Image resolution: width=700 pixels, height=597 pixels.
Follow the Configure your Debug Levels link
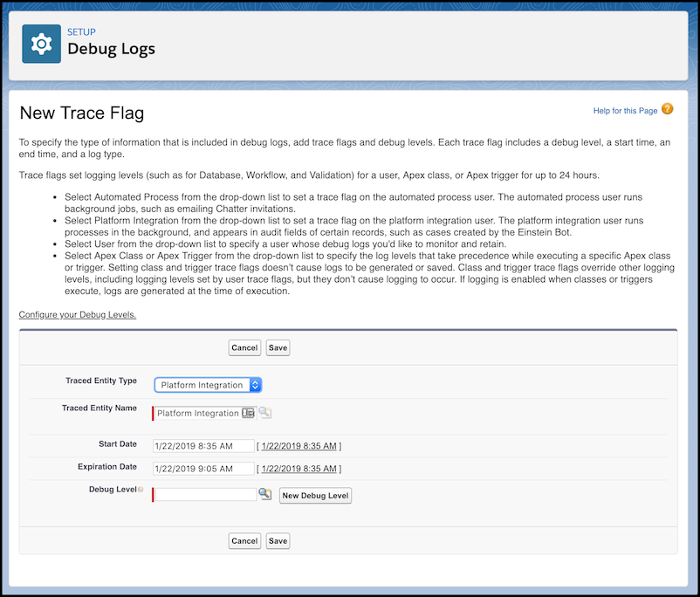point(78,314)
